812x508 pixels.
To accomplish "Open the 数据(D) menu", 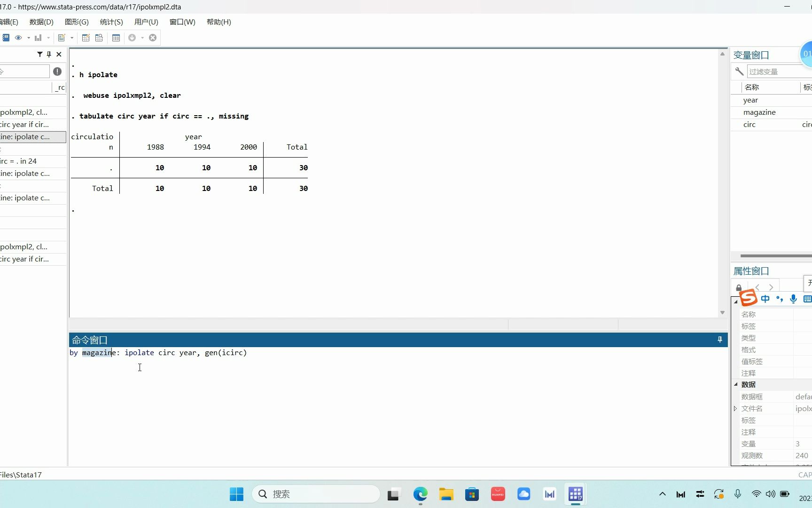I will 41,22.
